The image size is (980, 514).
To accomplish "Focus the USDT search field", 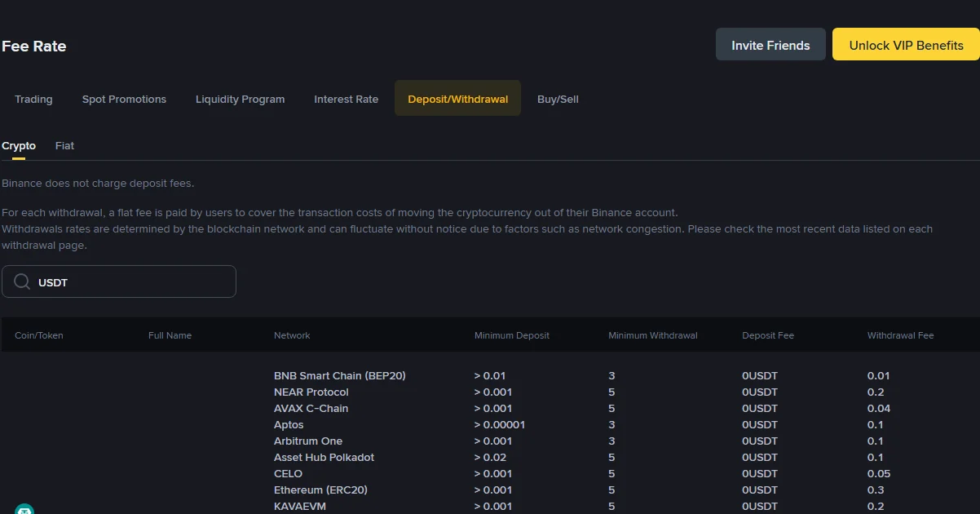I will tap(119, 281).
